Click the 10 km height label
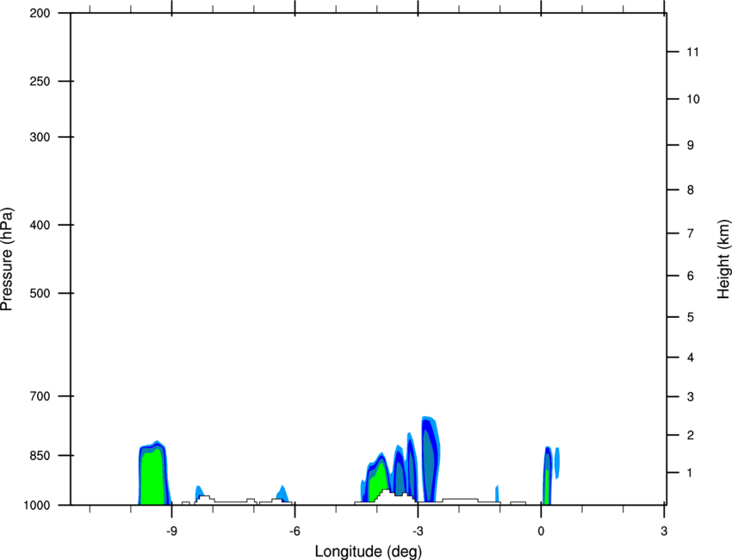This screenshot has width=732, height=560. coord(692,99)
